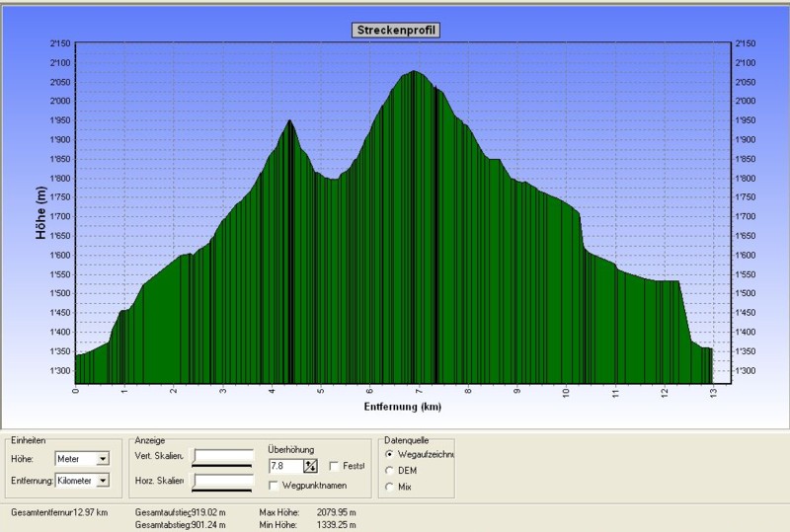The image size is (790, 532).
Task: Select the Wegaufzeichnung data source radio
Action: pyautogui.click(x=390, y=454)
